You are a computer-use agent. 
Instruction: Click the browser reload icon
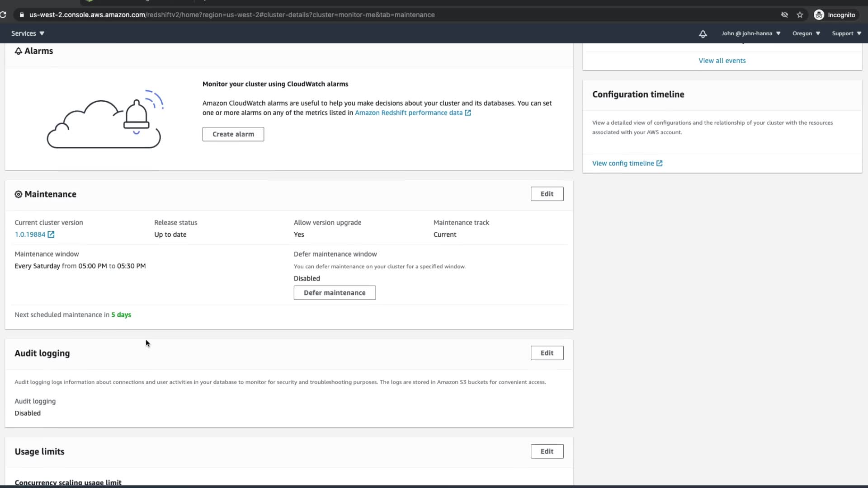[3, 15]
